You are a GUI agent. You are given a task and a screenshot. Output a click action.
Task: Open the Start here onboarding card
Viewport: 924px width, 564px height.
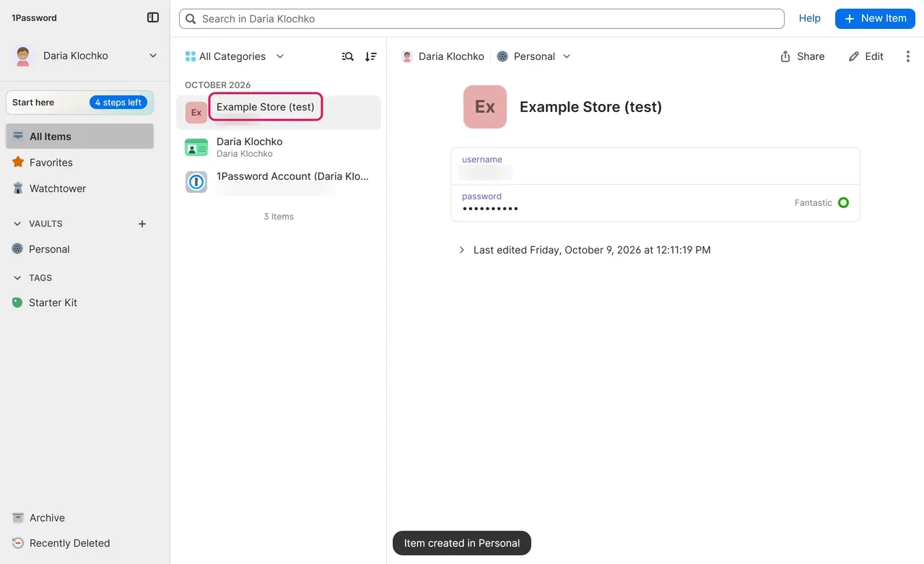pos(79,103)
